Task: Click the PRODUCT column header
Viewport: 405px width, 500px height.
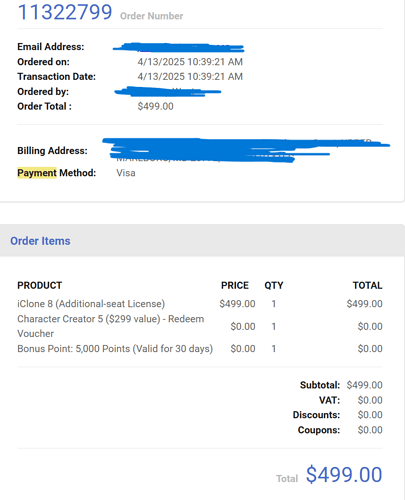Action: click(40, 285)
